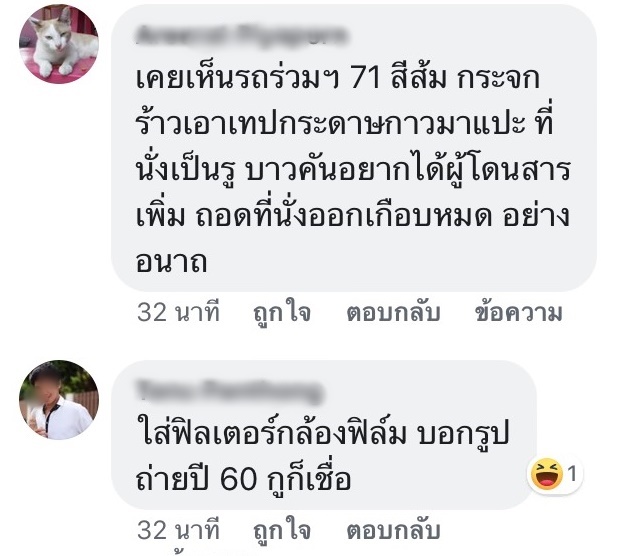622x556 pixels.
Task: Click the line เพิ่ม ถอดที่นั่งออกเกือบหมด in first comment
Action: (314, 215)
